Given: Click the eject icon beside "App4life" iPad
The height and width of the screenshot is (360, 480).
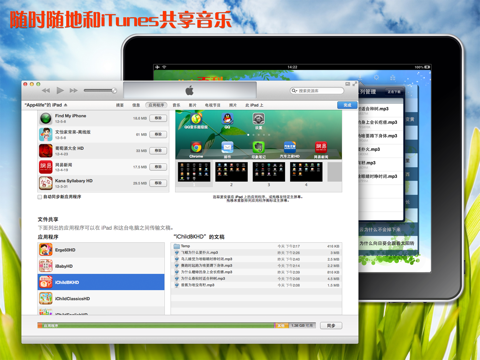Looking at the screenshot, I should pyautogui.click(x=66, y=105).
